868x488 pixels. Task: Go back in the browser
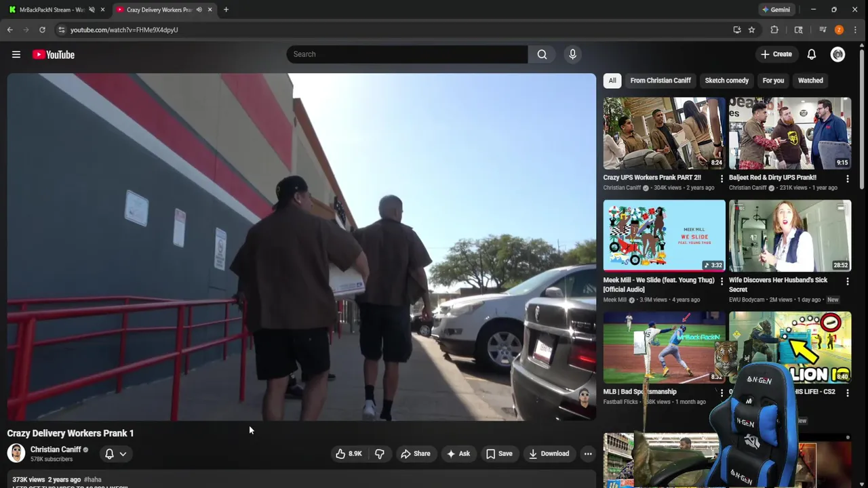click(x=10, y=30)
